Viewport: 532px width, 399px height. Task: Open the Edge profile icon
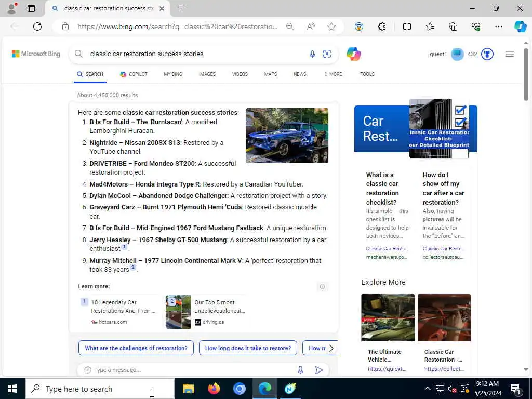(x=12, y=8)
